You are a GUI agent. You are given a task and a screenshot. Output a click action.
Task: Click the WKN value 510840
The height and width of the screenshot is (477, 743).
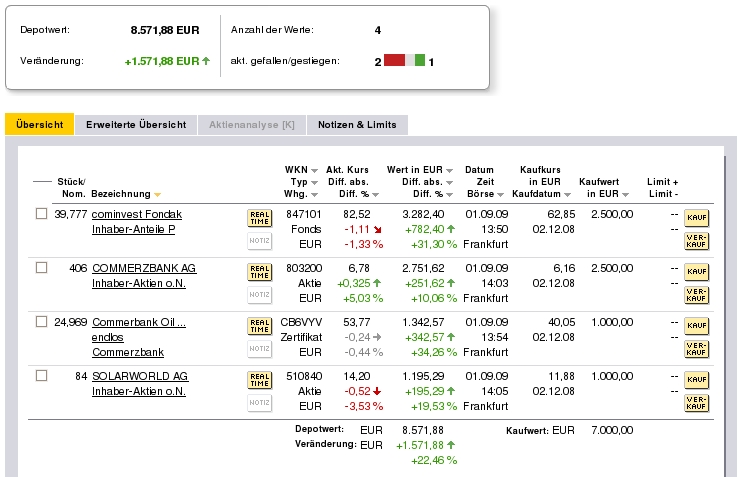(304, 376)
